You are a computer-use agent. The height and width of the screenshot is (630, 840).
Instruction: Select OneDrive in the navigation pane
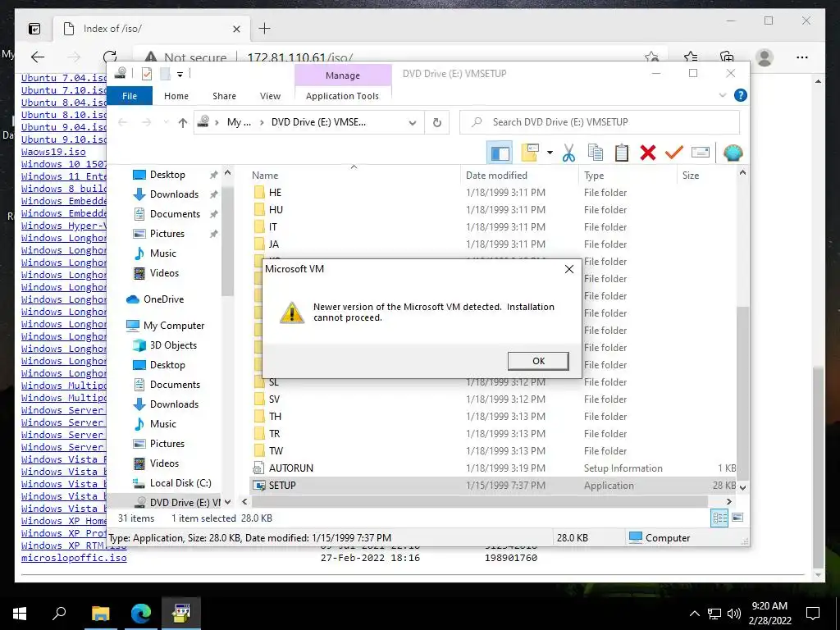[163, 299]
